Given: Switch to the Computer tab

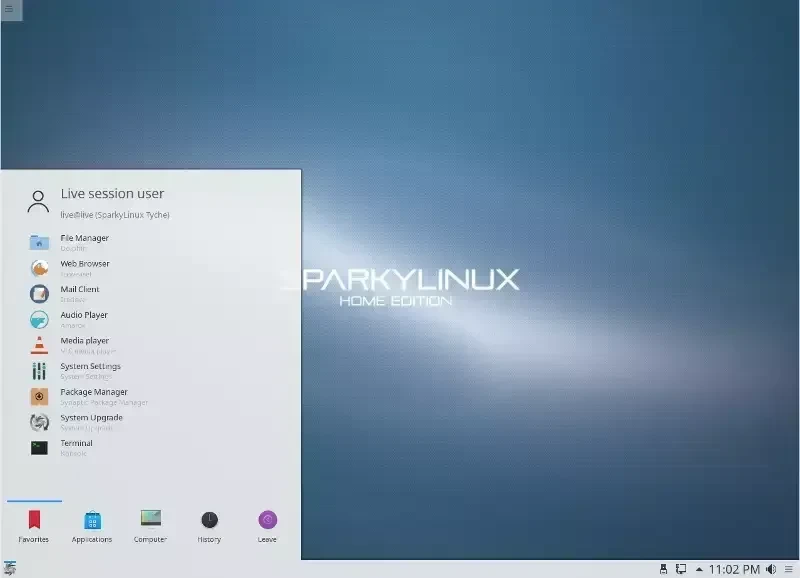Looking at the screenshot, I should pos(151,526).
